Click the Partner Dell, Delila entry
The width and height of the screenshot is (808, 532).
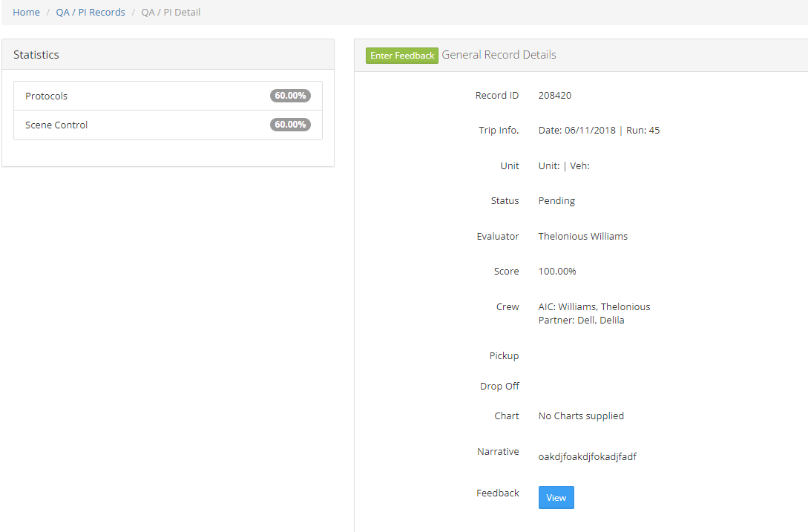581,321
